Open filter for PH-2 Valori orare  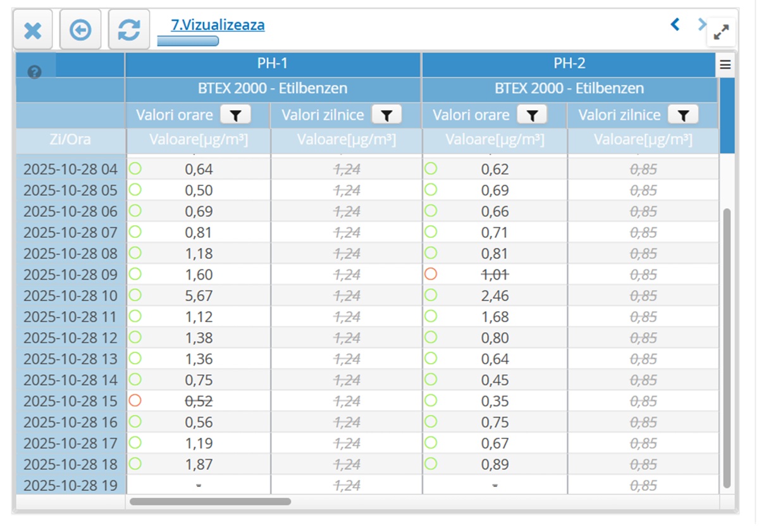(532, 115)
